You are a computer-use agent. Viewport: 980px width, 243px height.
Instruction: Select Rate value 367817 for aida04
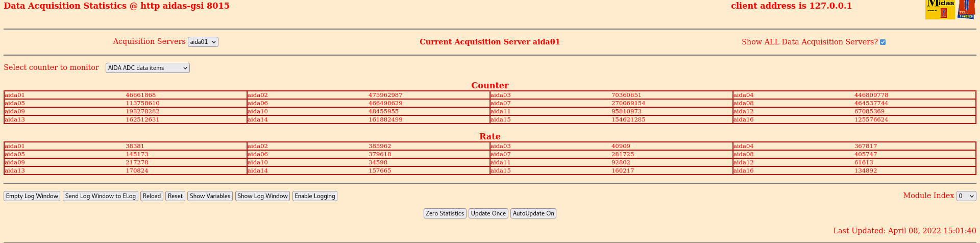click(x=866, y=146)
